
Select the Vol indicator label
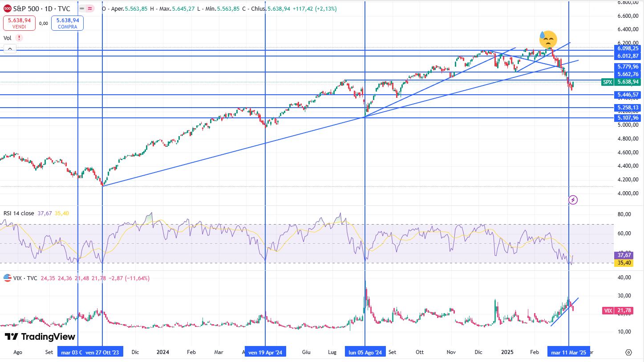pos(8,38)
